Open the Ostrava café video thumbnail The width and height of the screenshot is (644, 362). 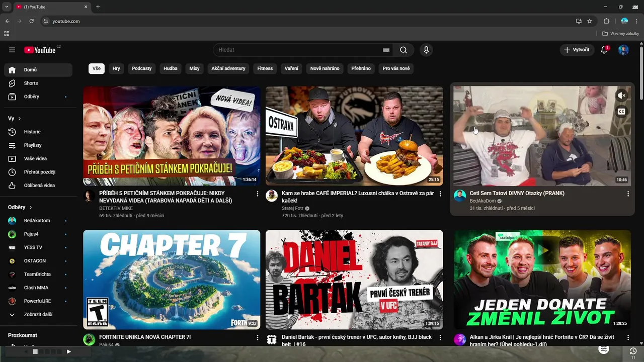point(354,136)
